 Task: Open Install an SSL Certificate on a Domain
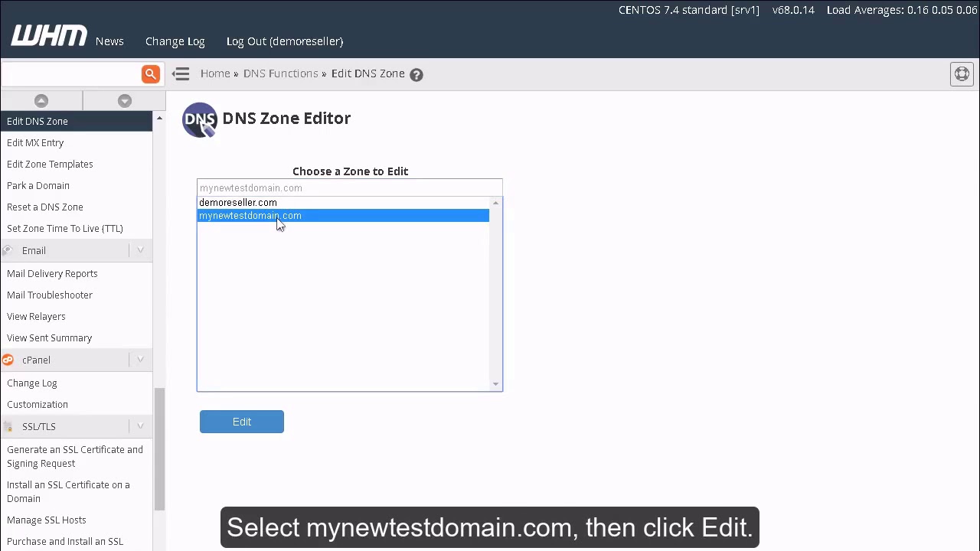click(x=68, y=491)
